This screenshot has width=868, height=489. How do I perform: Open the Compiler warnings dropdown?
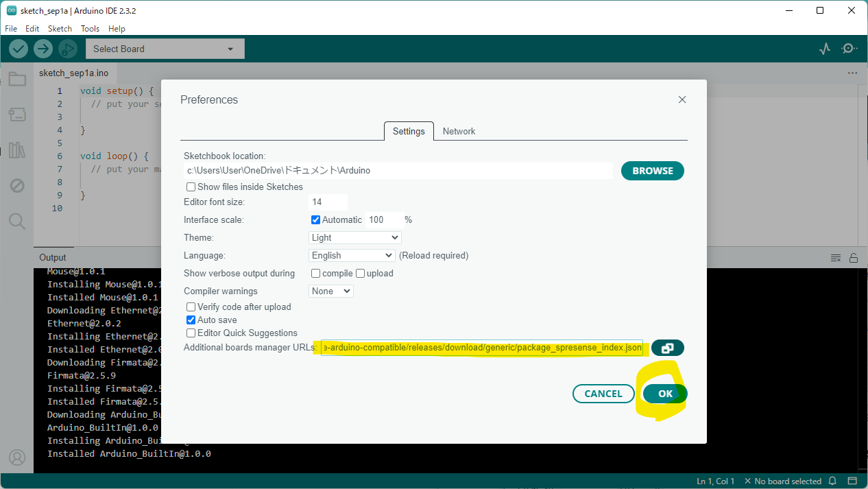(330, 291)
